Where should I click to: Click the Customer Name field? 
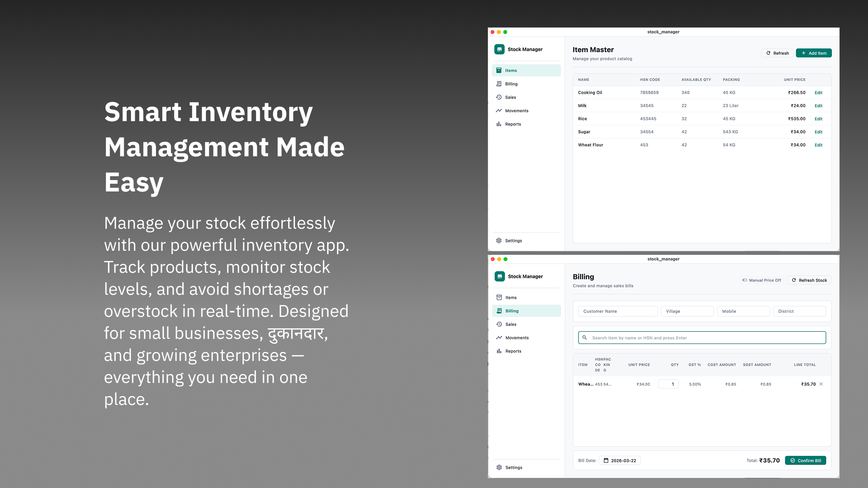[618, 311]
